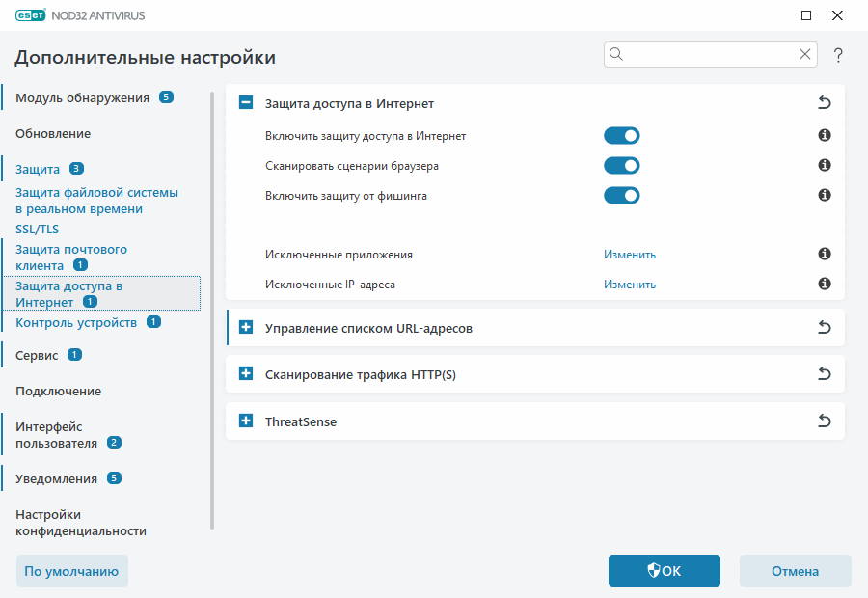Toggle «Включить защиту от фишинга»

(x=622, y=195)
